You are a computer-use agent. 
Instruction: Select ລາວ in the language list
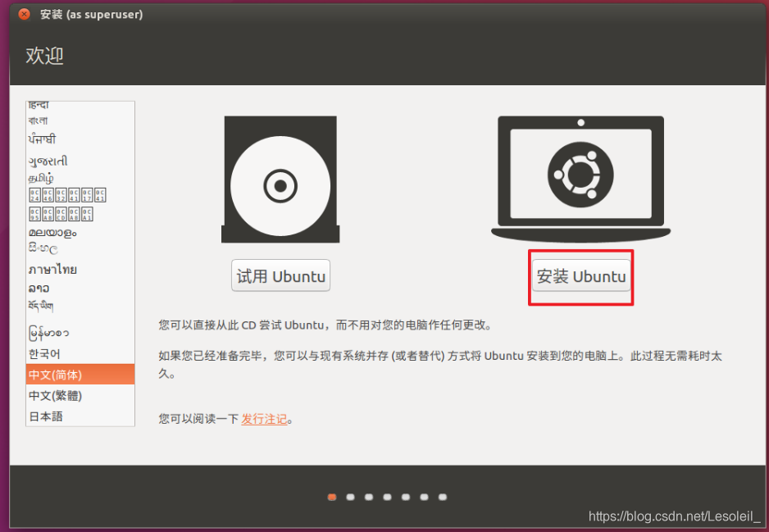[x=80, y=289]
